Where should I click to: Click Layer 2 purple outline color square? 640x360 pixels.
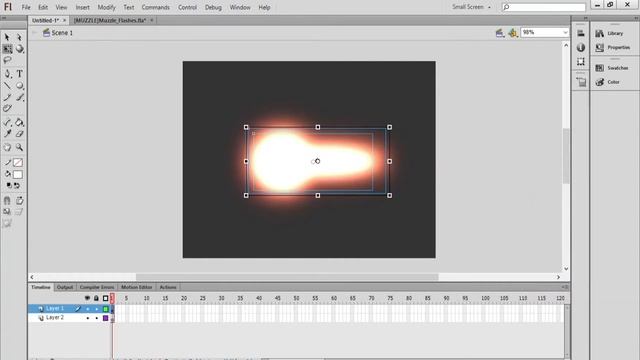pyautogui.click(x=106, y=318)
